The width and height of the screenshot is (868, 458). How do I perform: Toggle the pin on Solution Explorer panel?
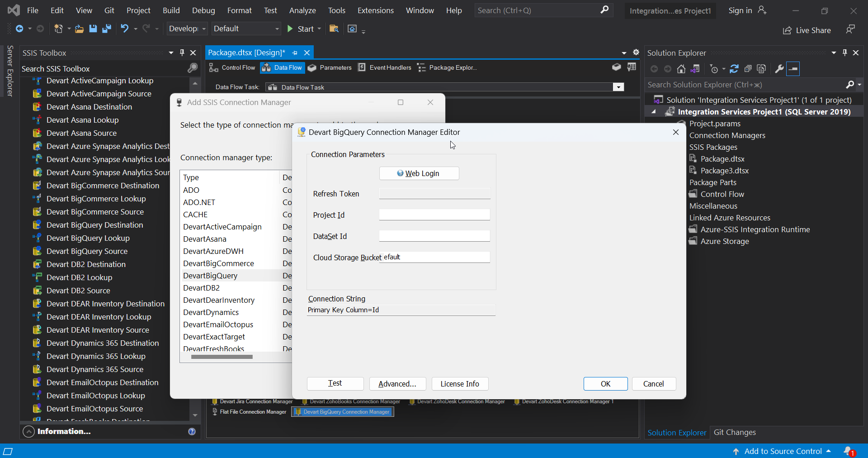point(844,52)
